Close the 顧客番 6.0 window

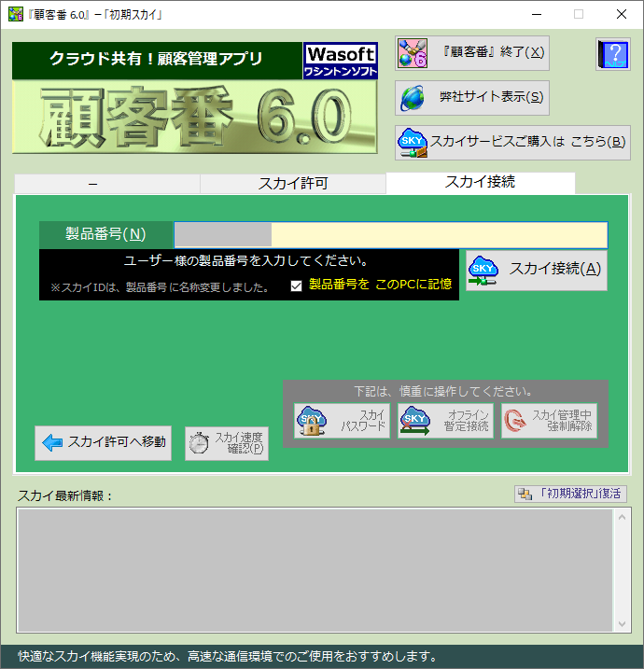tap(622, 15)
